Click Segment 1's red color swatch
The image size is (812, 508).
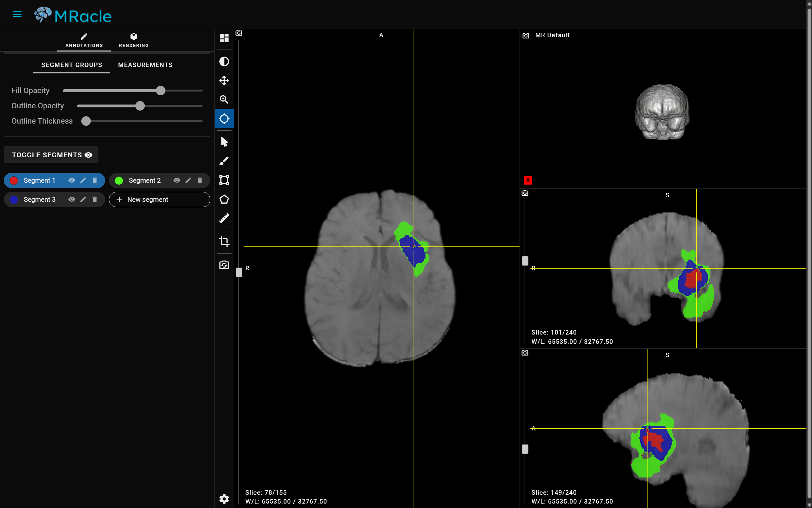point(13,180)
